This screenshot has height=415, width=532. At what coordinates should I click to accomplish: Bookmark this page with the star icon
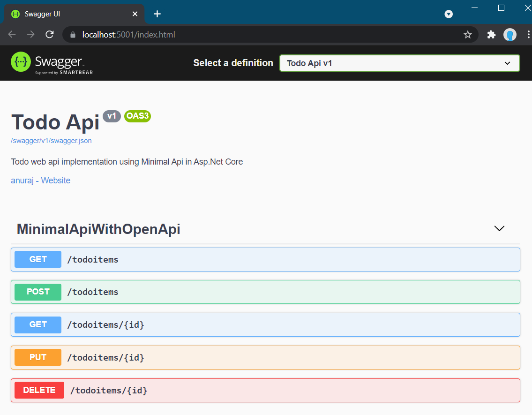(467, 35)
